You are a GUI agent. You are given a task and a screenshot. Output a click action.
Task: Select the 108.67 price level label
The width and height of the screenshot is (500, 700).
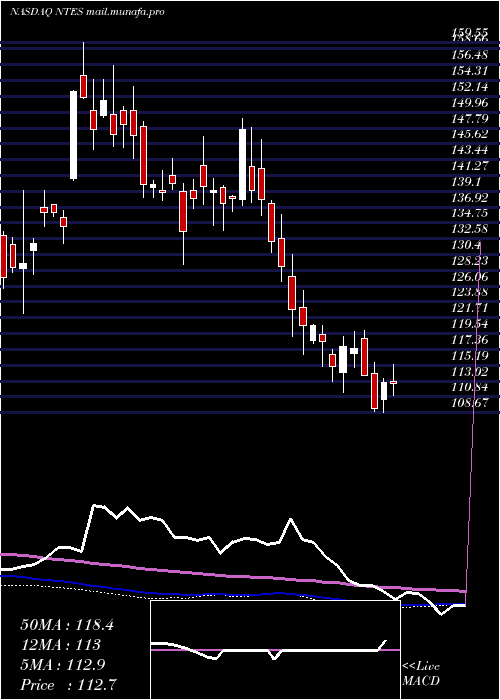[x=470, y=403]
